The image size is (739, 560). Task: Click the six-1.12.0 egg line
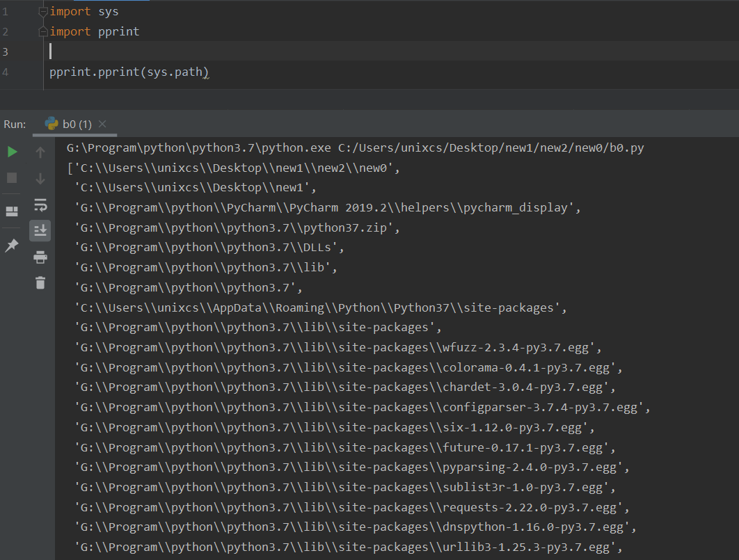[335, 428]
